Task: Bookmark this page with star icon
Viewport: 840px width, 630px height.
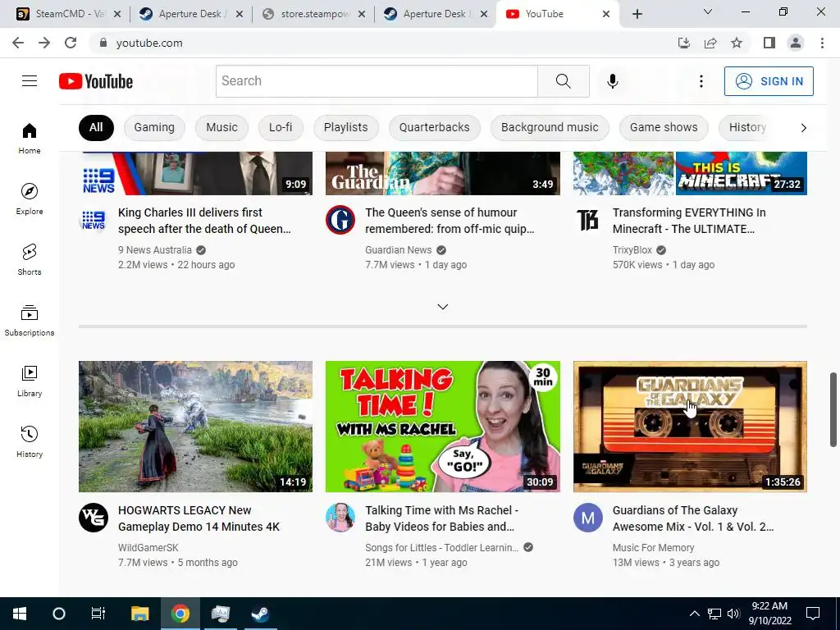Action: click(x=737, y=43)
